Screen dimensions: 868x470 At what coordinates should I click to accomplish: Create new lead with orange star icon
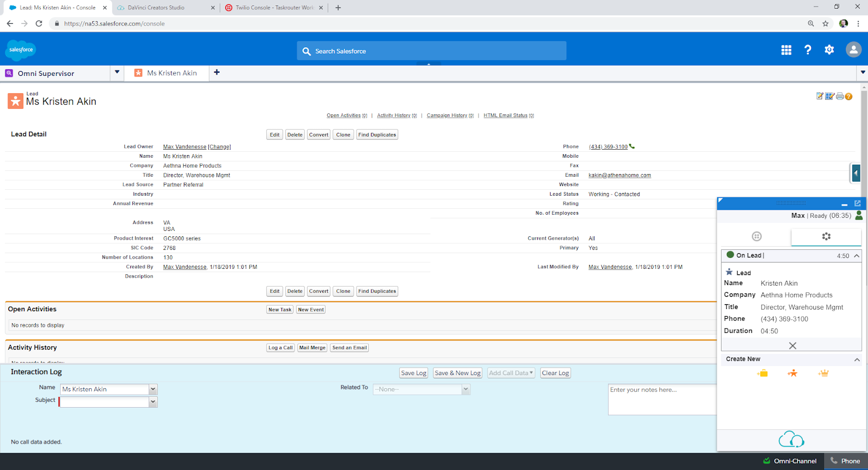[x=793, y=373]
